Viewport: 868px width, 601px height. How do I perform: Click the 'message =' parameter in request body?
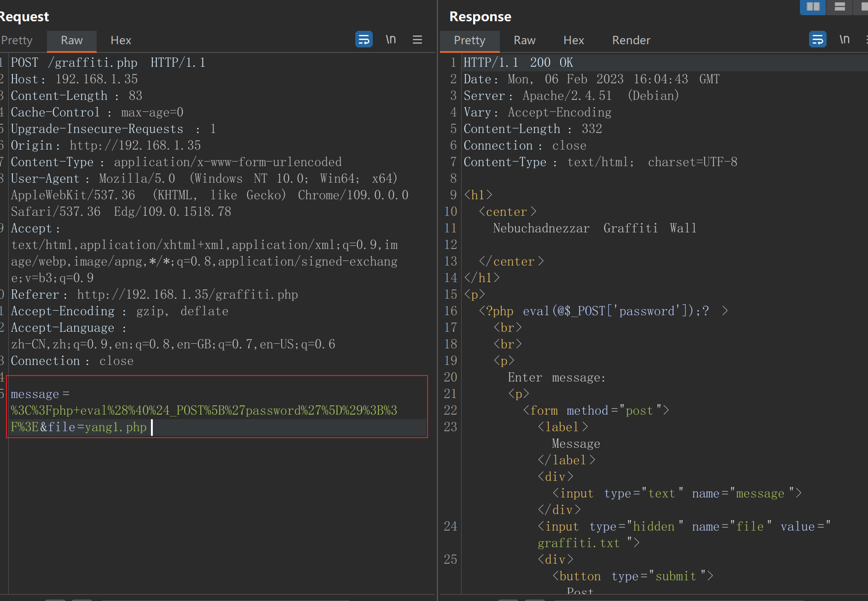[40, 394]
